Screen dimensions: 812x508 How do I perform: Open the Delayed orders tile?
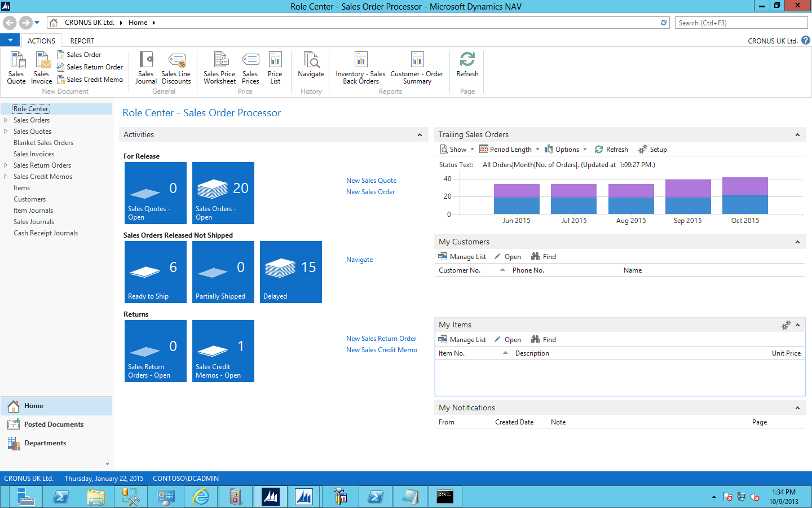tap(291, 272)
